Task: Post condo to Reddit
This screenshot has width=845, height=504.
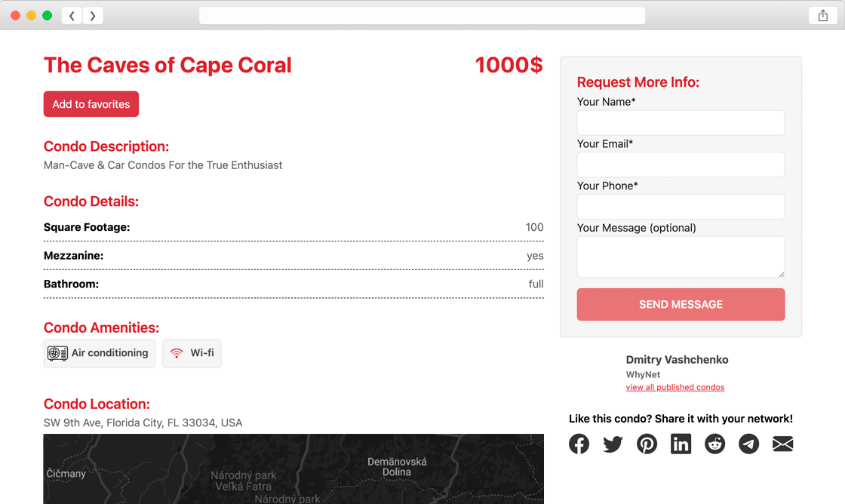Action: 714,444
